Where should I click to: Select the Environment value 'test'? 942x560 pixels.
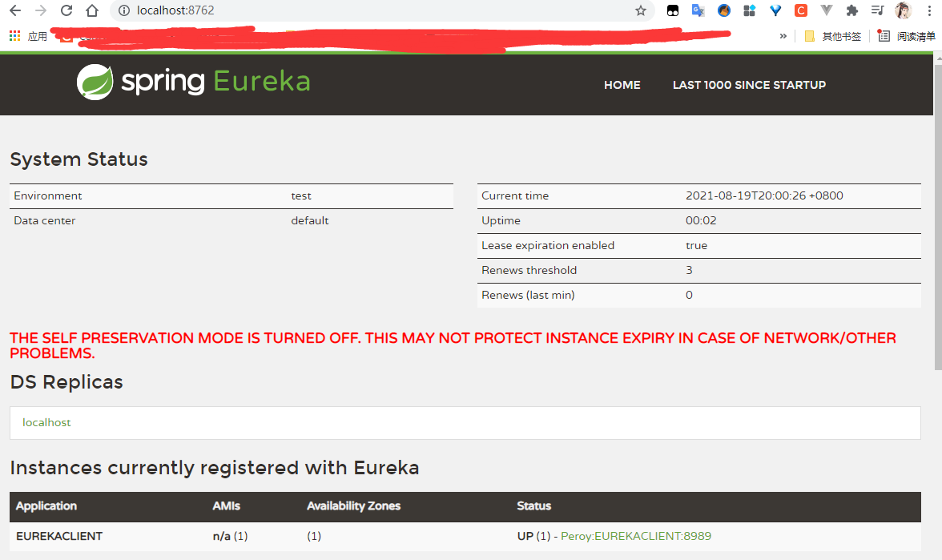click(301, 195)
